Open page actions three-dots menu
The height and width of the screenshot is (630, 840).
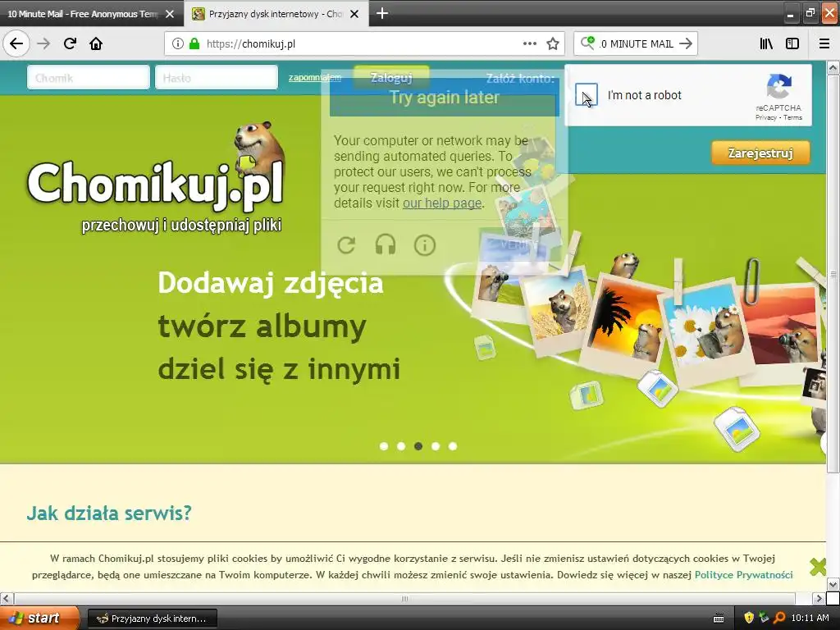[x=529, y=44]
